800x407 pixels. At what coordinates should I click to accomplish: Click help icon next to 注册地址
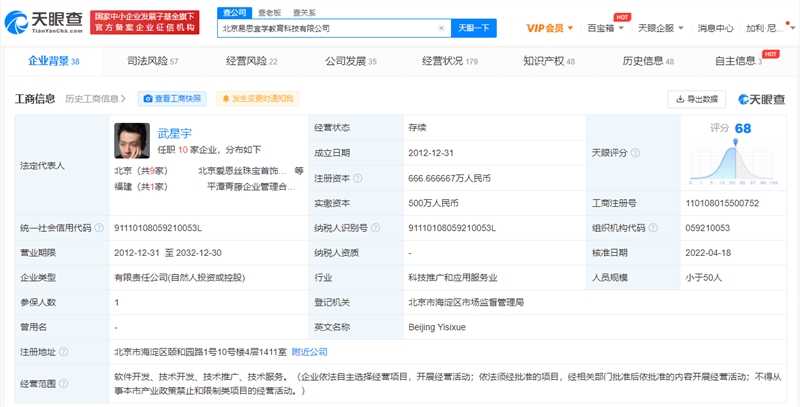tap(63, 352)
